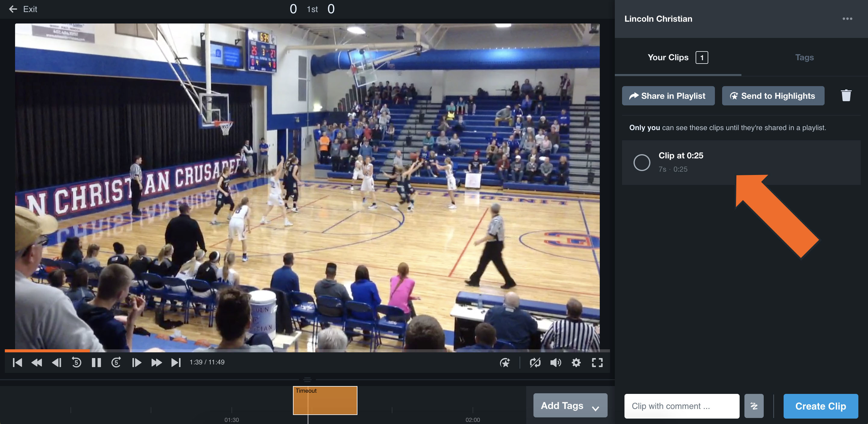Mute the video audio
The width and height of the screenshot is (868, 424).
pos(556,362)
